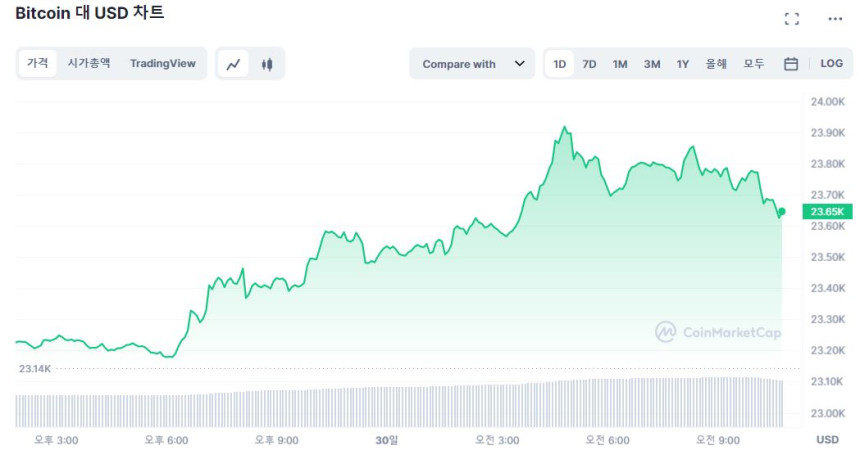Show the 1M time range
This screenshot has width=860, height=450.
620,64
